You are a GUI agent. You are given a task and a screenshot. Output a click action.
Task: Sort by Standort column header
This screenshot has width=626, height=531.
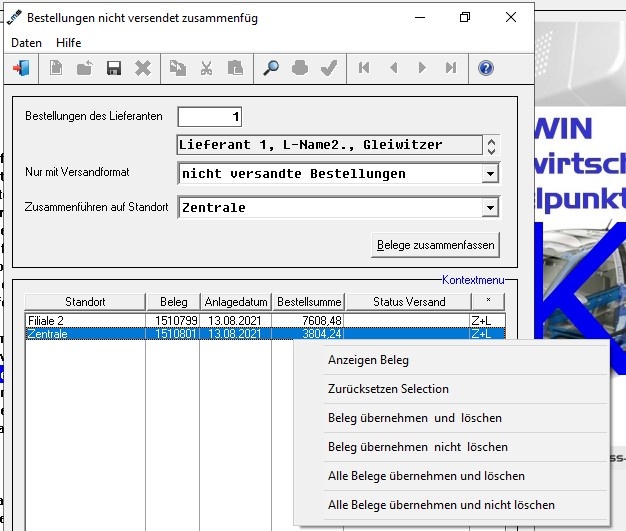pyautogui.click(x=85, y=302)
